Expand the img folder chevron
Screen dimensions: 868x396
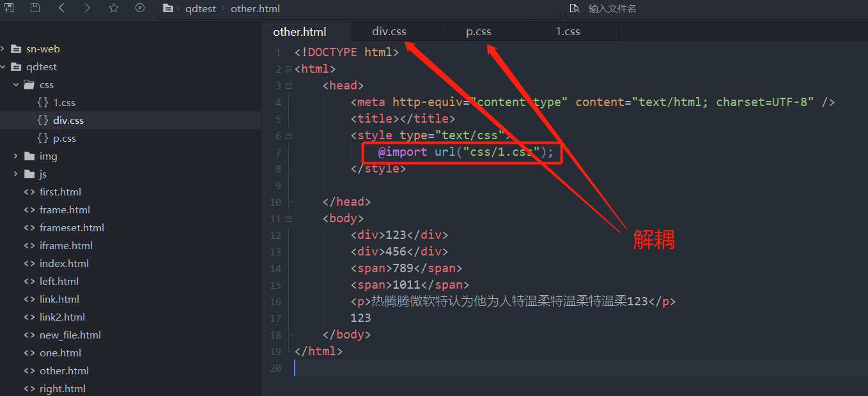(16, 156)
